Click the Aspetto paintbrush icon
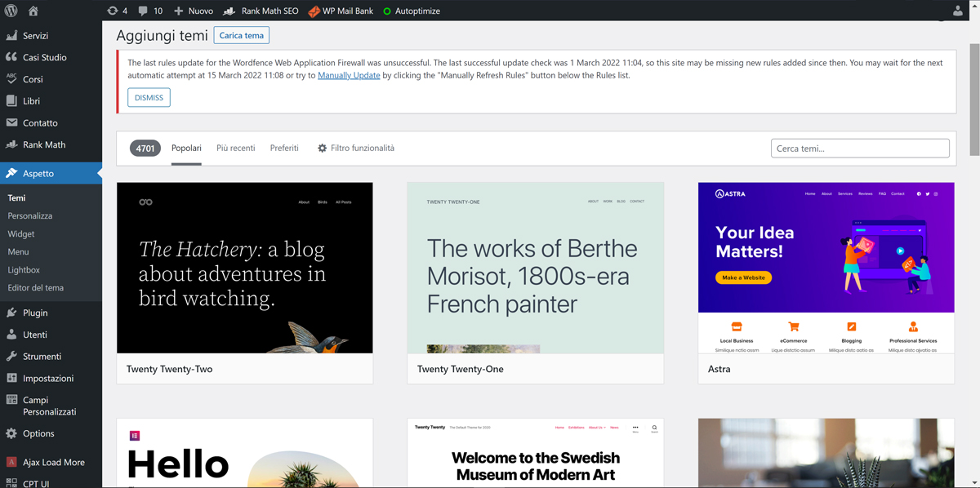This screenshot has width=980, height=488. click(x=11, y=173)
